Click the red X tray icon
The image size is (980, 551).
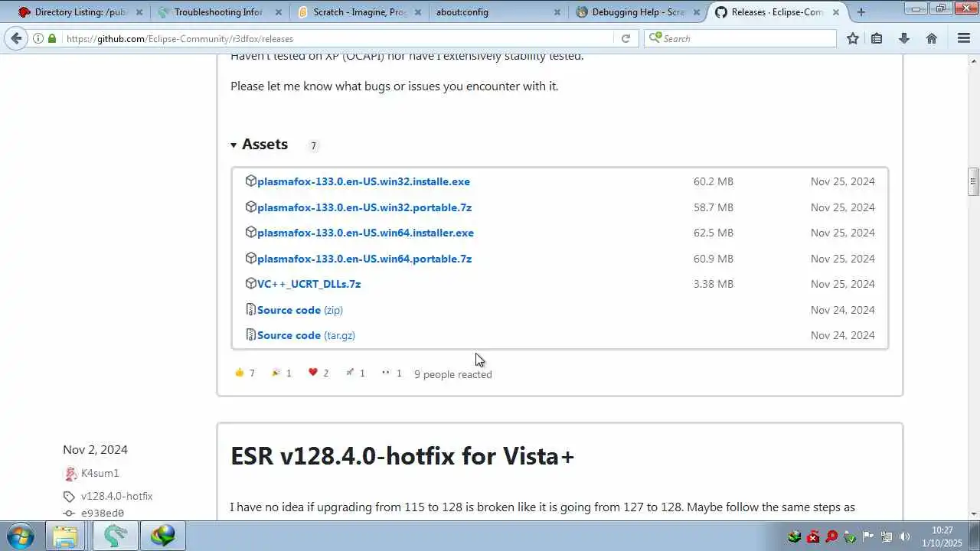813,536
